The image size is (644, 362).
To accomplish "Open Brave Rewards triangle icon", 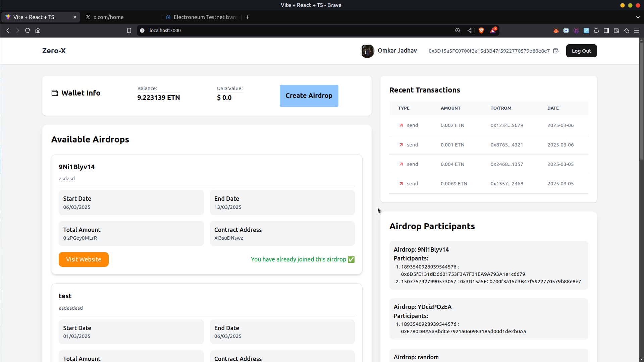I will [x=493, y=31].
